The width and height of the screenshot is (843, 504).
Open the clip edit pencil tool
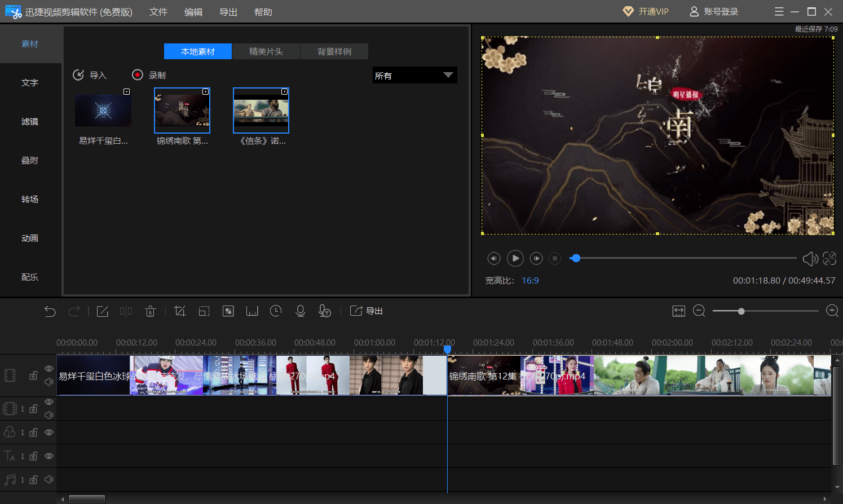pyautogui.click(x=103, y=311)
